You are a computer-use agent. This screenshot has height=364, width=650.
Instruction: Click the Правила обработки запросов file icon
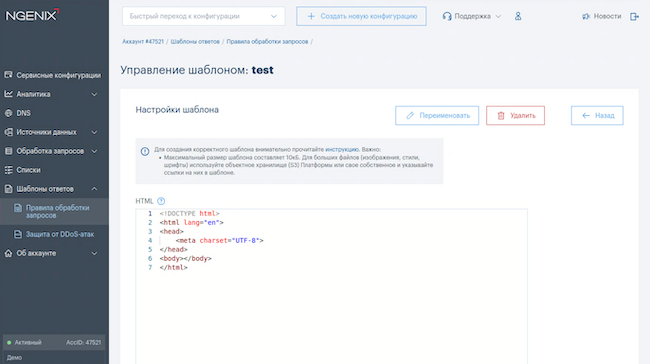pos(18,208)
